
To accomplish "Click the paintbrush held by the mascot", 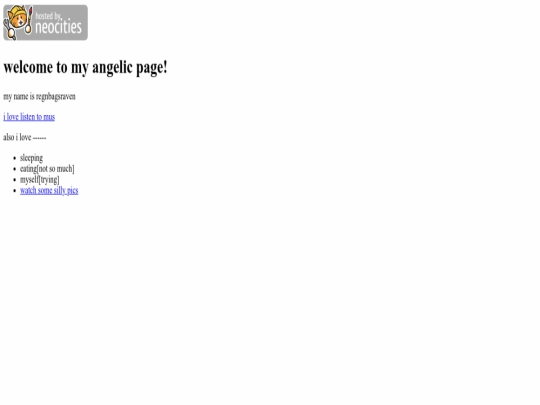I will click(29, 20).
